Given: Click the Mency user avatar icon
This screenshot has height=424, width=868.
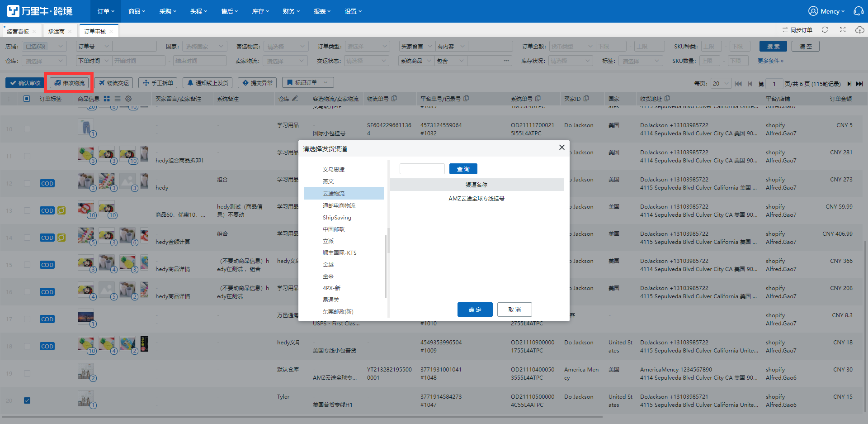Looking at the screenshot, I should click(x=813, y=11).
